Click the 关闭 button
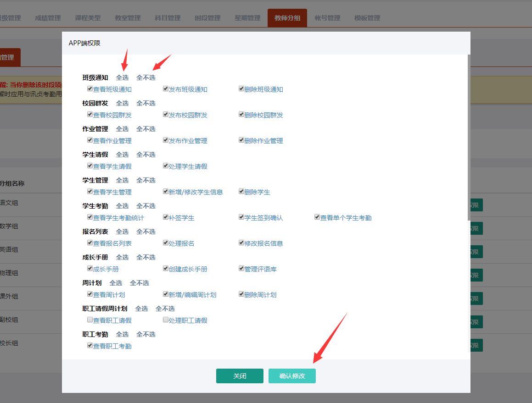This screenshot has height=403, width=532. click(240, 376)
